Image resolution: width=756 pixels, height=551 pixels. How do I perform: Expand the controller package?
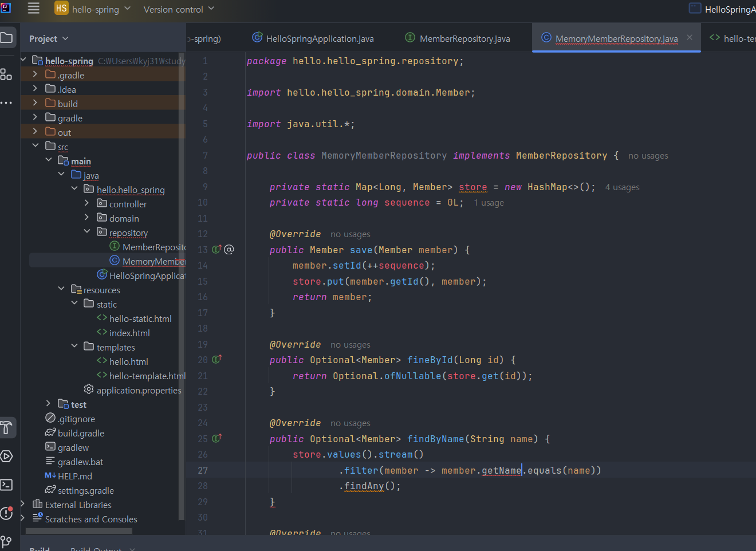(x=86, y=203)
